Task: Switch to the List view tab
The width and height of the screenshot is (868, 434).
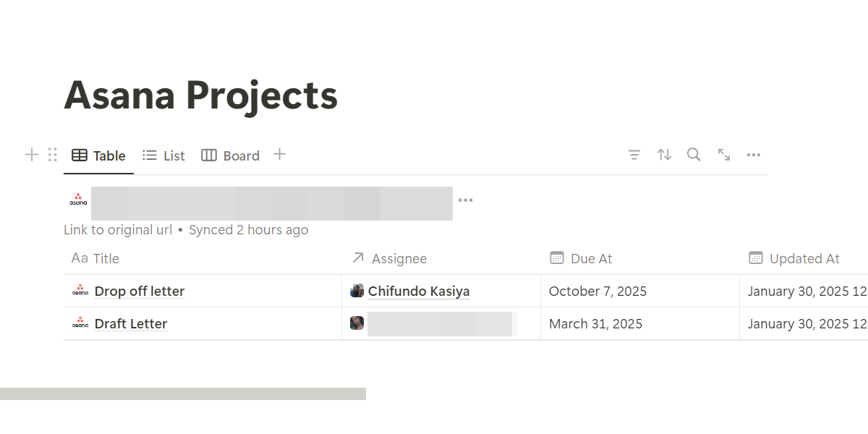Action: click(164, 156)
